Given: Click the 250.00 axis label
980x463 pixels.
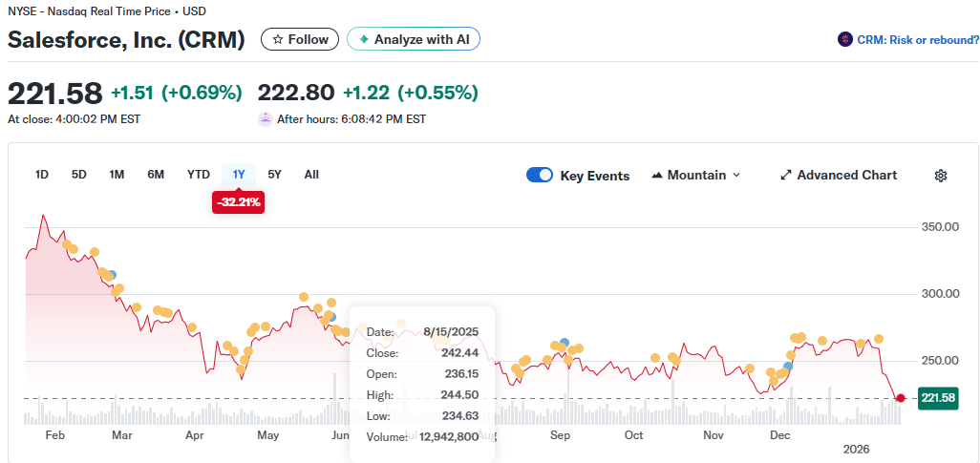Looking at the screenshot, I should click(941, 361).
